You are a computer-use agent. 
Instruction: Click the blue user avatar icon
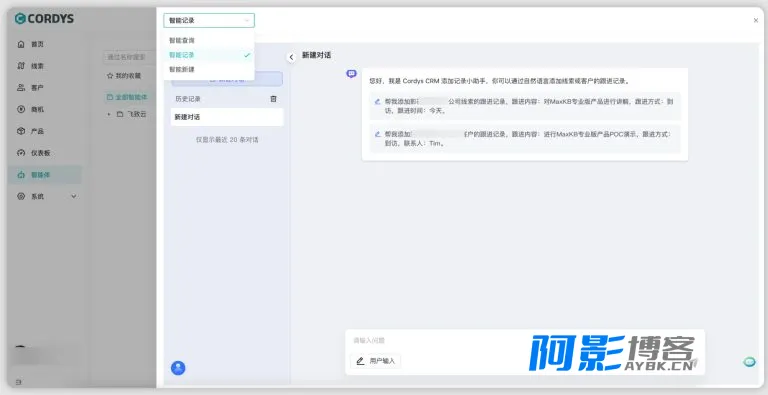click(x=178, y=368)
